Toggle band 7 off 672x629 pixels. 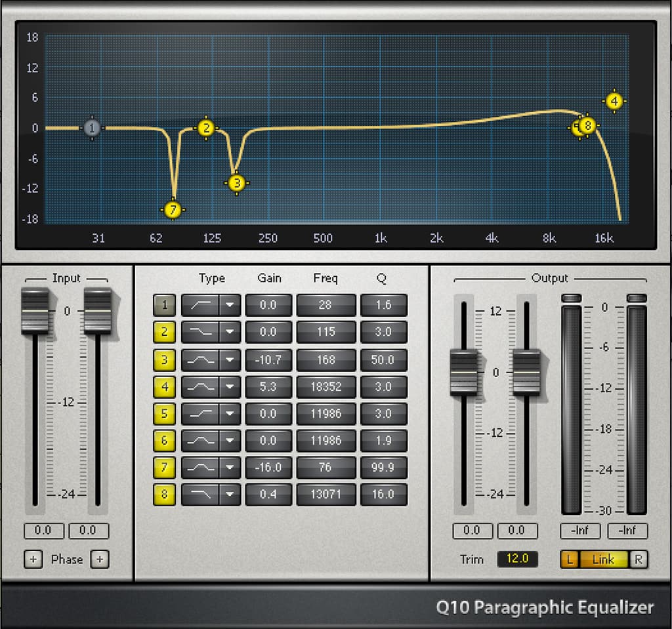coord(164,467)
